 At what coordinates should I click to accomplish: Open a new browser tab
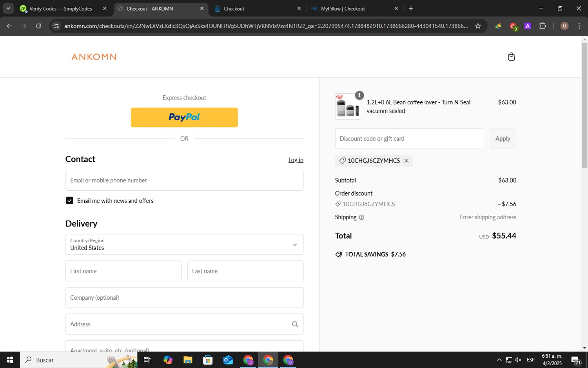pyautogui.click(x=411, y=9)
